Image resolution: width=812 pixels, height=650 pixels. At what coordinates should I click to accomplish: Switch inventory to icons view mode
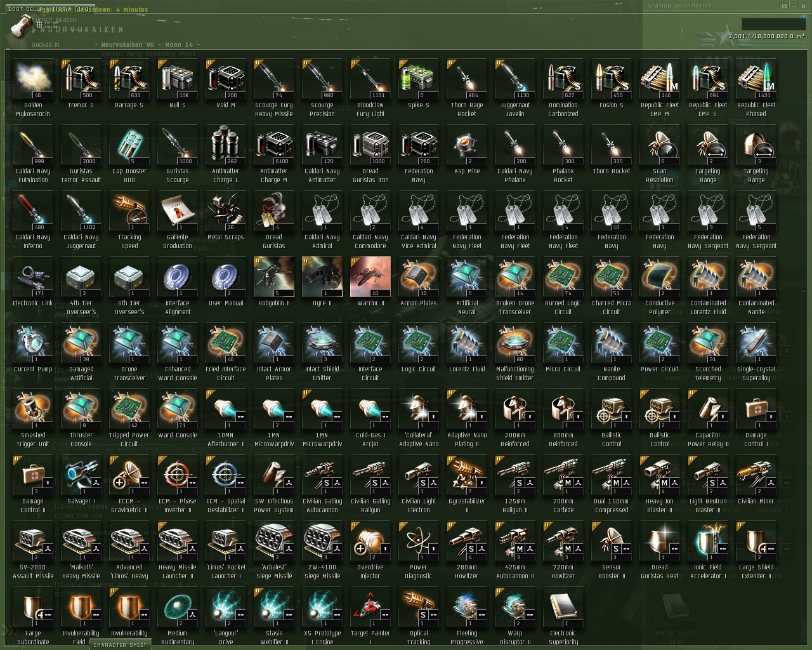39,25
